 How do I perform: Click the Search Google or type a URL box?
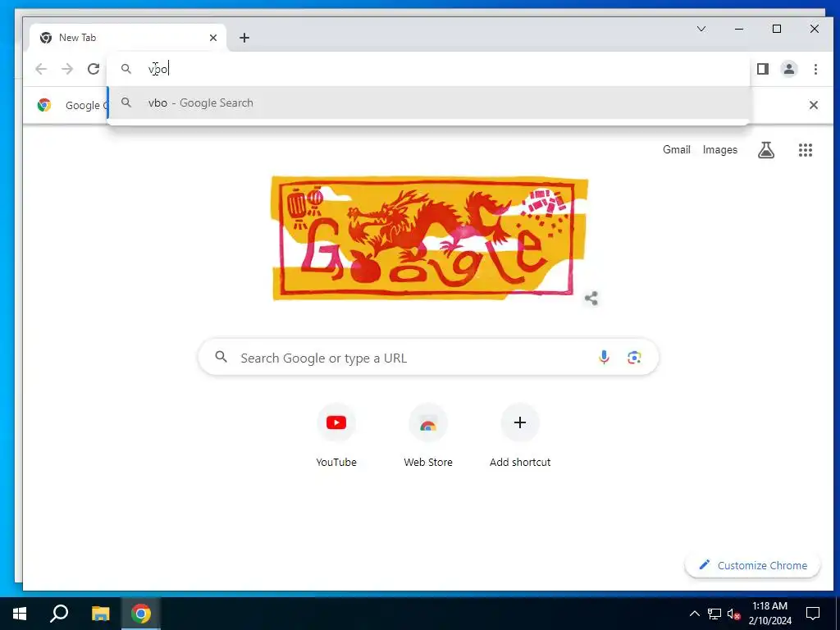click(428, 358)
